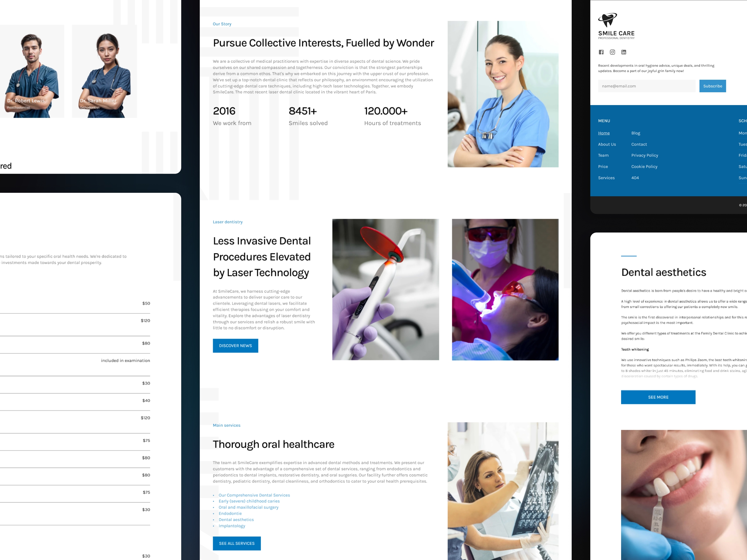This screenshot has width=747, height=560.
Task: Click the 404 page link
Action: pyautogui.click(x=635, y=178)
